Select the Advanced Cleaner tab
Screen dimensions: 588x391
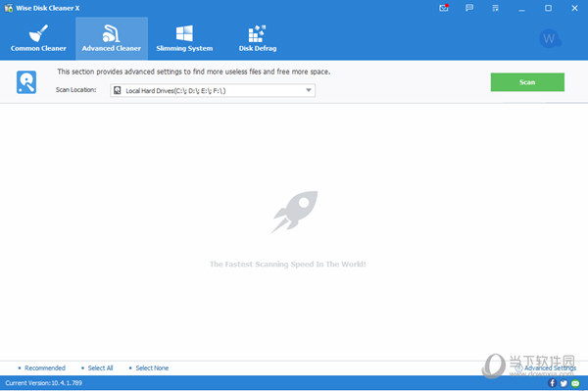pos(112,38)
